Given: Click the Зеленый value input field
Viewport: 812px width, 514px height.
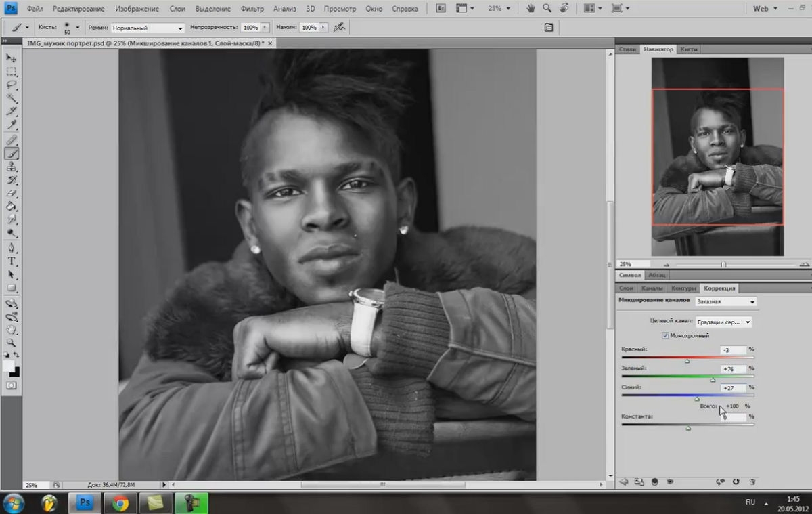Looking at the screenshot, I should pos(733,369).
